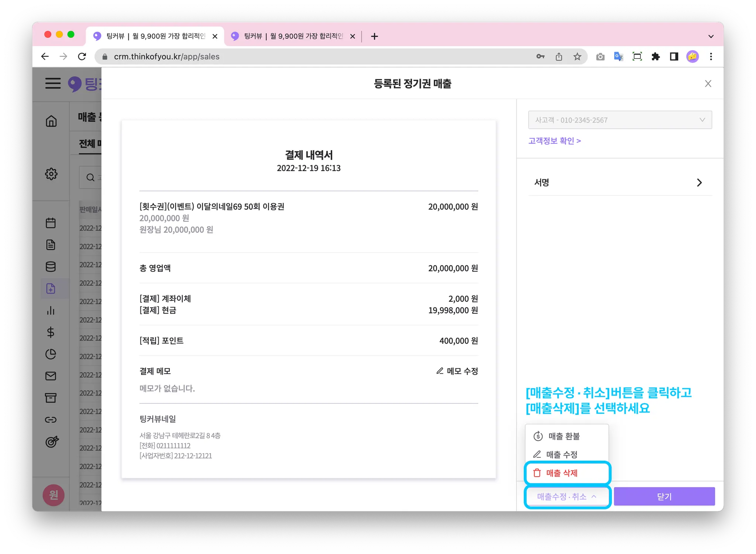
Task: Open the customer selection dropdown
Action: tap(620, 120)
